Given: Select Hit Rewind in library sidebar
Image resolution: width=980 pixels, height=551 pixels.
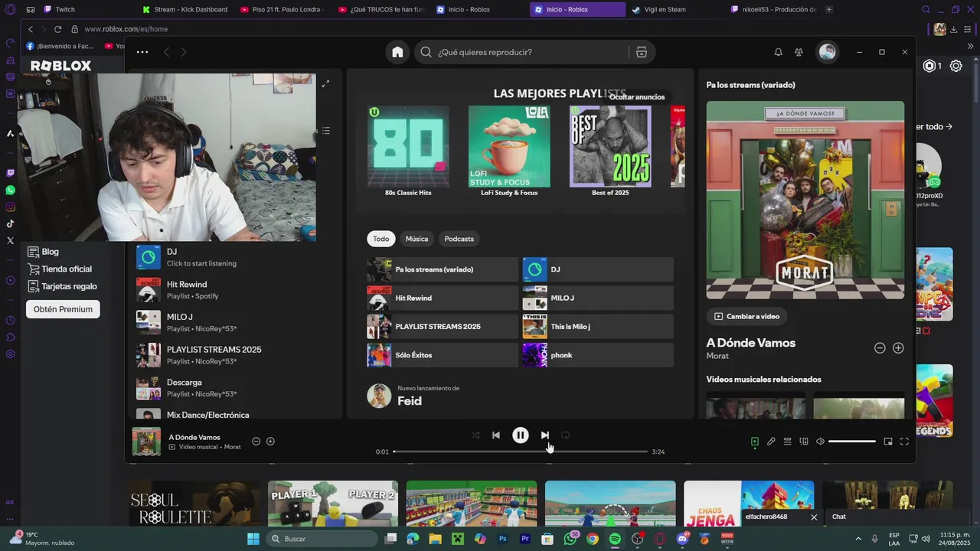Looking at the screenshot, I should (x=236, y=290).
